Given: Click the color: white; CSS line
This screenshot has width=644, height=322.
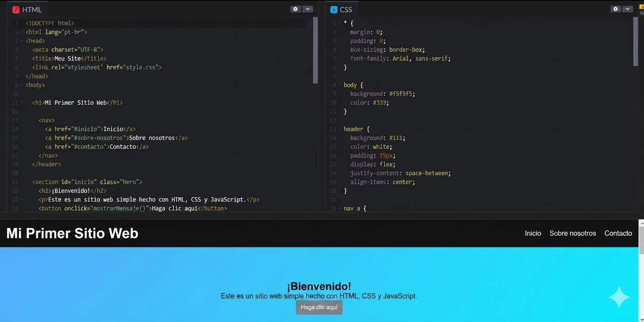Looking at the screenshot, I should [x=371, y=147].
